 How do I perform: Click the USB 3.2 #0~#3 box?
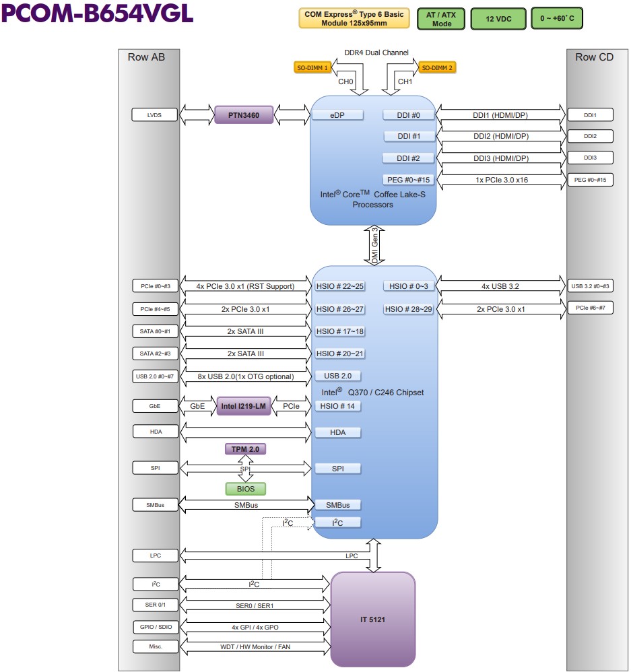click(590, 286)
